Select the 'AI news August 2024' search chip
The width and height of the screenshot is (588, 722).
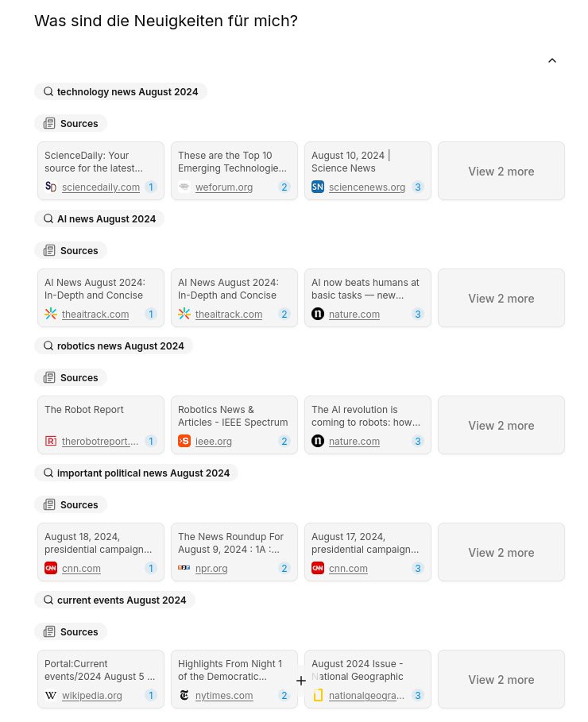99,218
